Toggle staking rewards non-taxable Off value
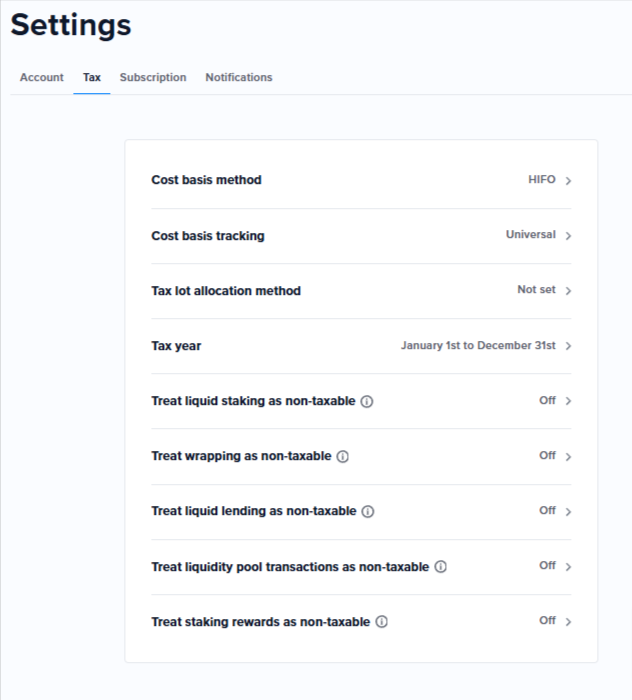Image resolution: width=632 pixels, height=700 pixels. click(x=547, y=621)
